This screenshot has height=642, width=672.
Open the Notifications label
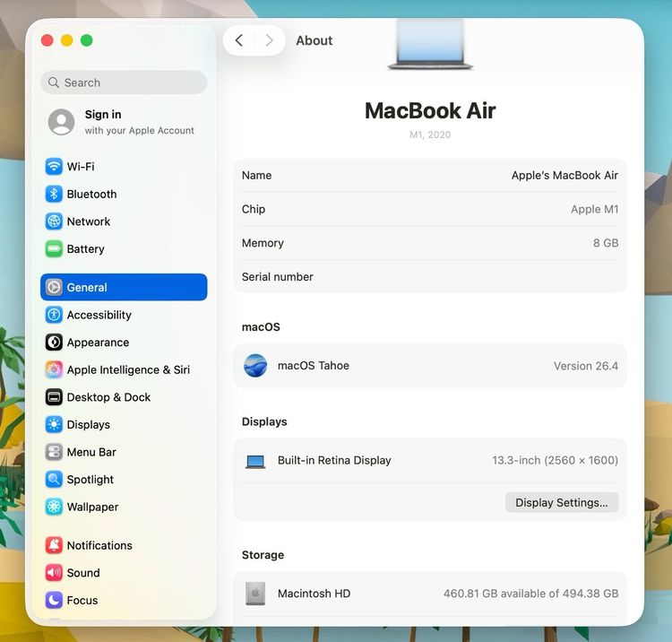pos(99,545)
